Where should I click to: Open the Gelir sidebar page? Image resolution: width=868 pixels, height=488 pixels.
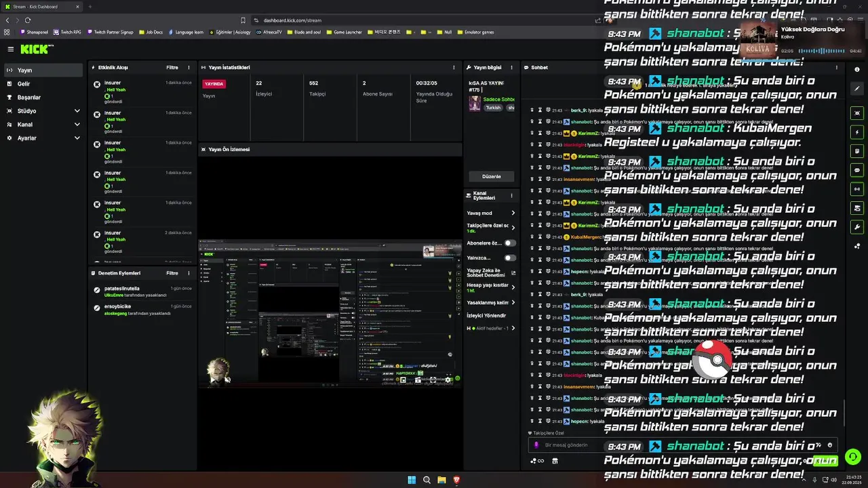[43, 83]
